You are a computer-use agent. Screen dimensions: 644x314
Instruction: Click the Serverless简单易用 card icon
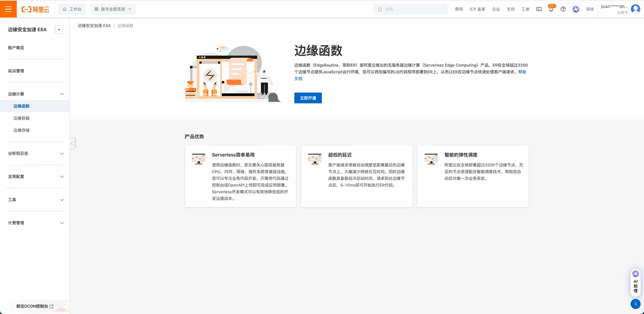(198, 159)
